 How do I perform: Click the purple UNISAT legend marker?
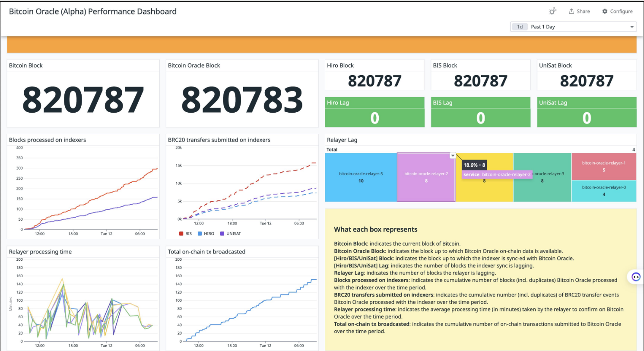[x=222, y=234]
